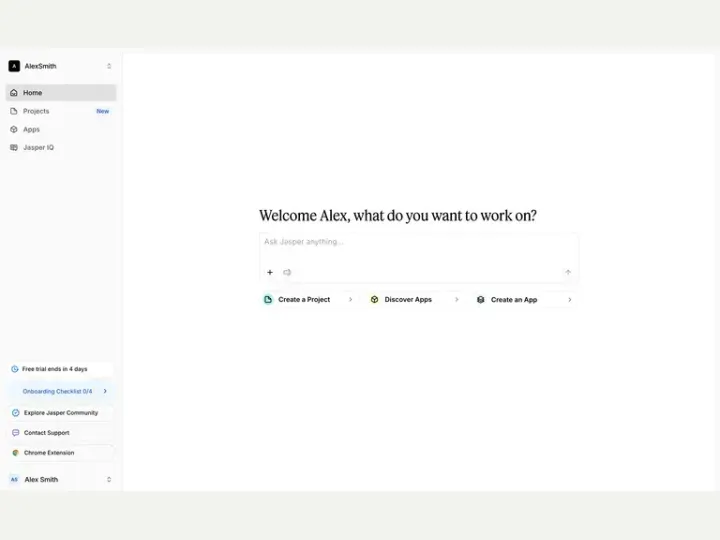Open the Alex Smith account menu
The width and height of the screenshot is (720, 540).
point(60,479)
